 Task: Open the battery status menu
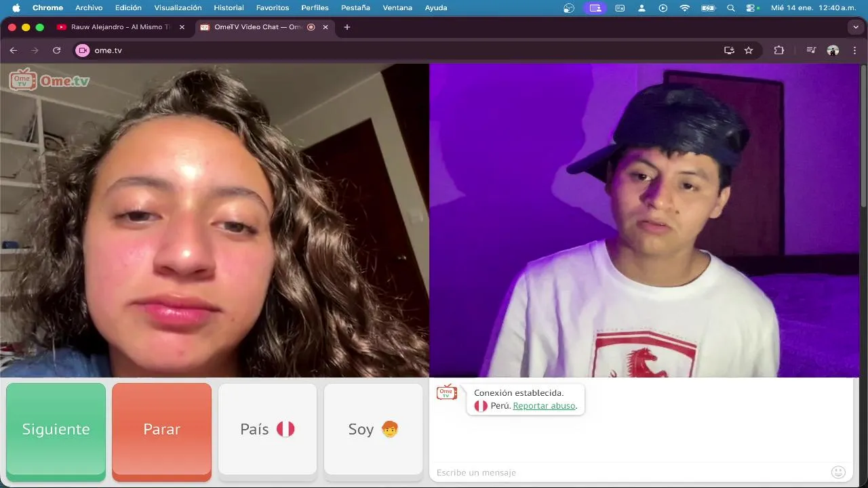point(708,8)
